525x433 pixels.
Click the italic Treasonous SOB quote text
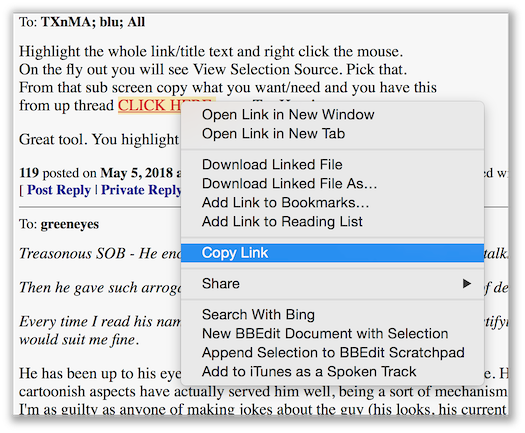[x=100, y=254]
